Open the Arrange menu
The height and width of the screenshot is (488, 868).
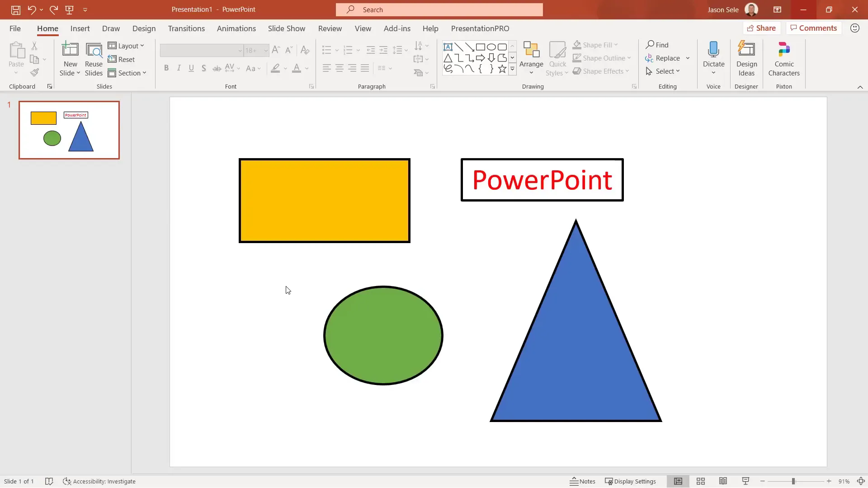click(x=531, y=58)
